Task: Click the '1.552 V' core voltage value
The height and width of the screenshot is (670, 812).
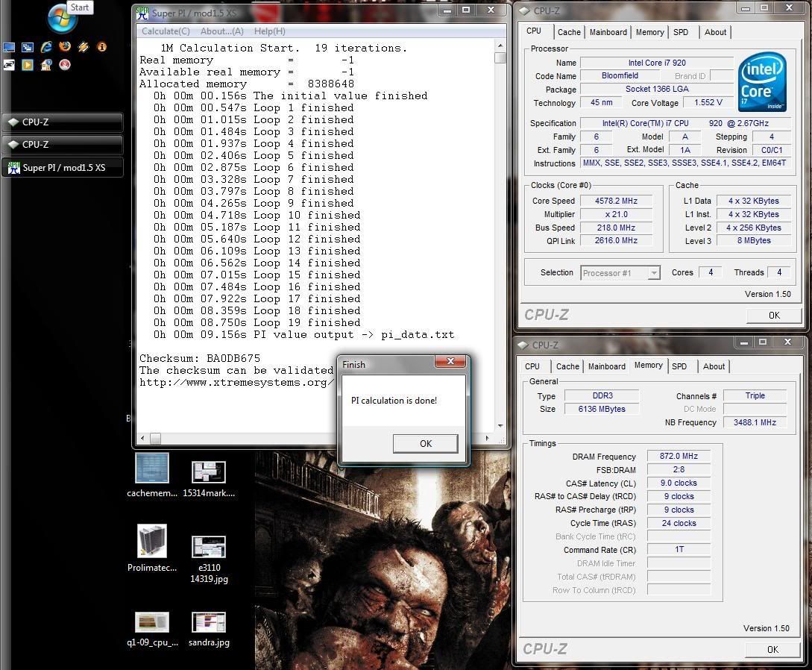Action: pyautogui.click(x=708, y=103)
